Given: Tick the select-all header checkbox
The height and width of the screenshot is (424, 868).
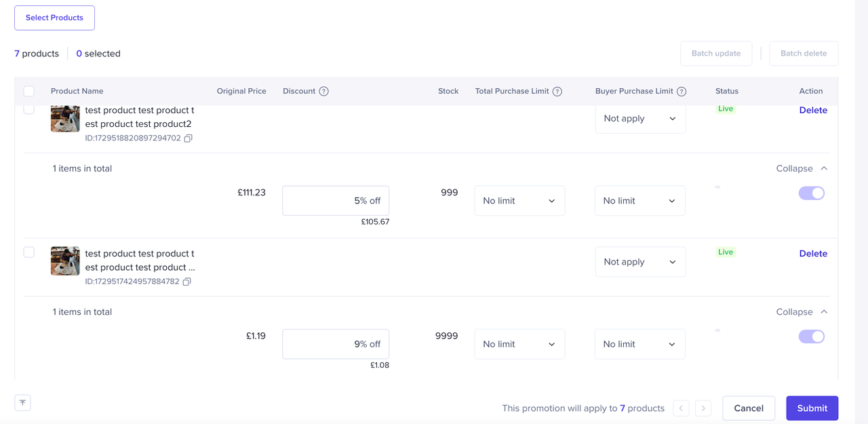Looking at the screenshot, I should 28,91.
